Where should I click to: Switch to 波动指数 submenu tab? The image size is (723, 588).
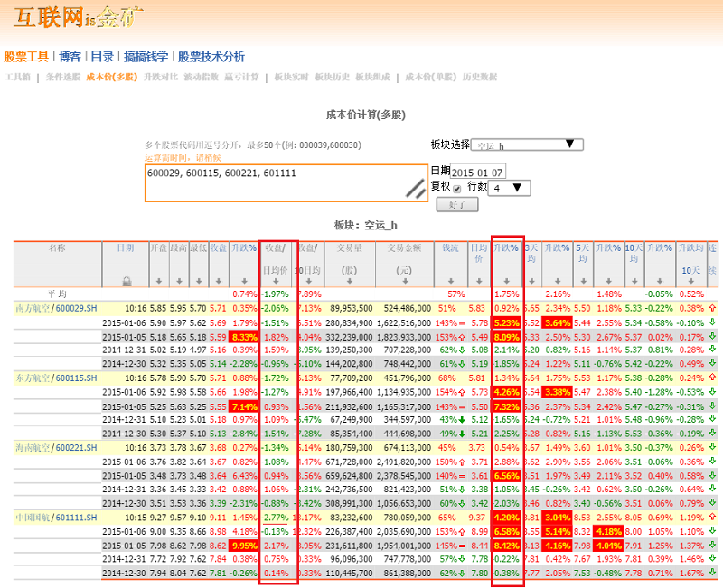pos(201,77)
